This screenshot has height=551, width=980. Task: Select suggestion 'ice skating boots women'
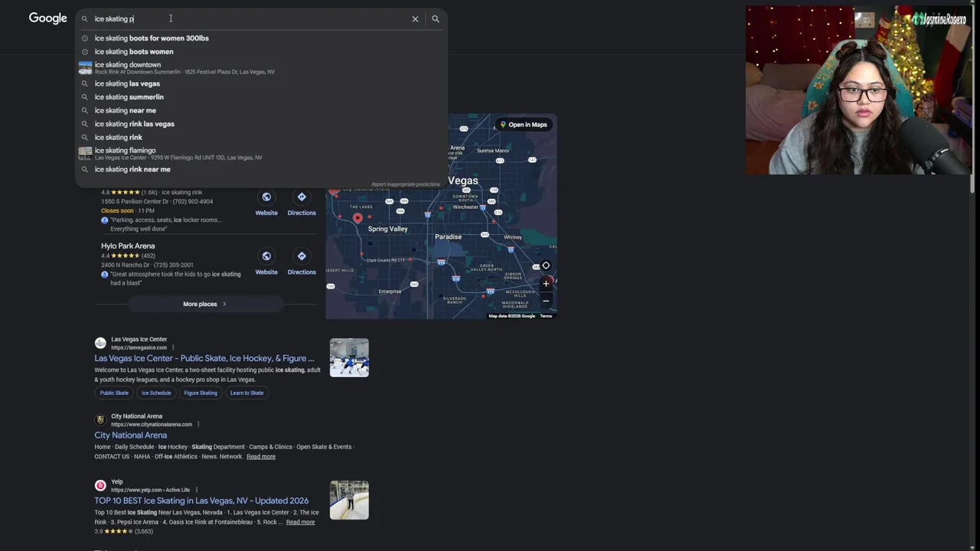[134, 51]
